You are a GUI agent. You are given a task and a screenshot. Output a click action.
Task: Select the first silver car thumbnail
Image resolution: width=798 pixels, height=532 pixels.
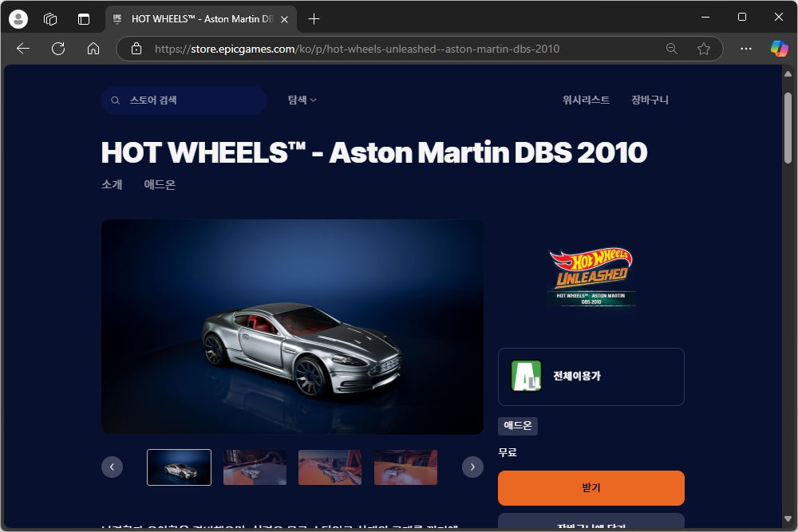[179, 467]
